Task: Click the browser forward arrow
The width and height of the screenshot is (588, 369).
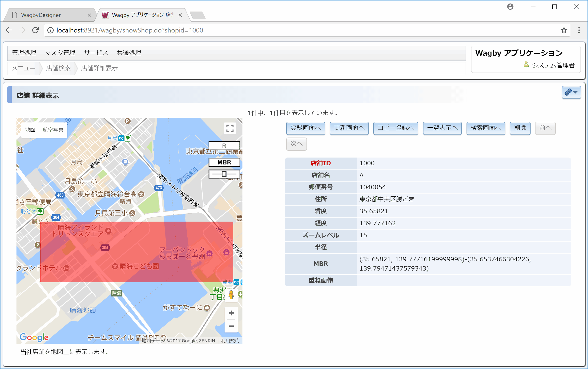Action: click(x=22, y=30)
